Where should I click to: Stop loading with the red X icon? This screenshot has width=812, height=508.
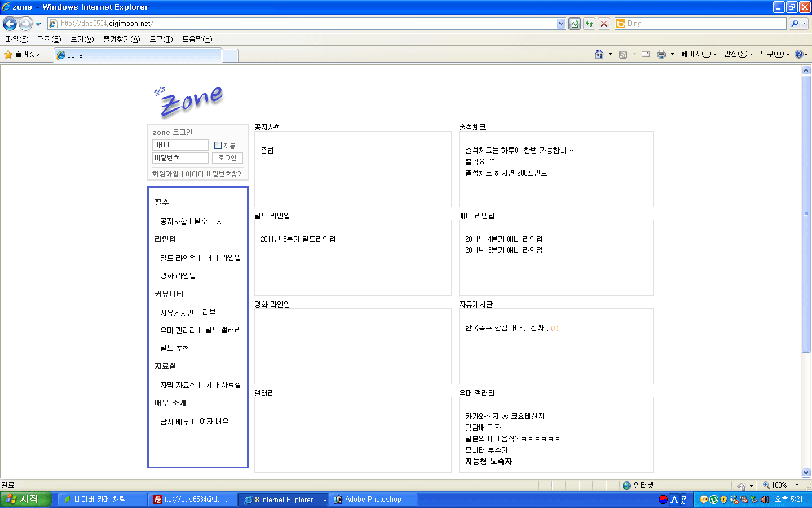(x=604, y=24)
